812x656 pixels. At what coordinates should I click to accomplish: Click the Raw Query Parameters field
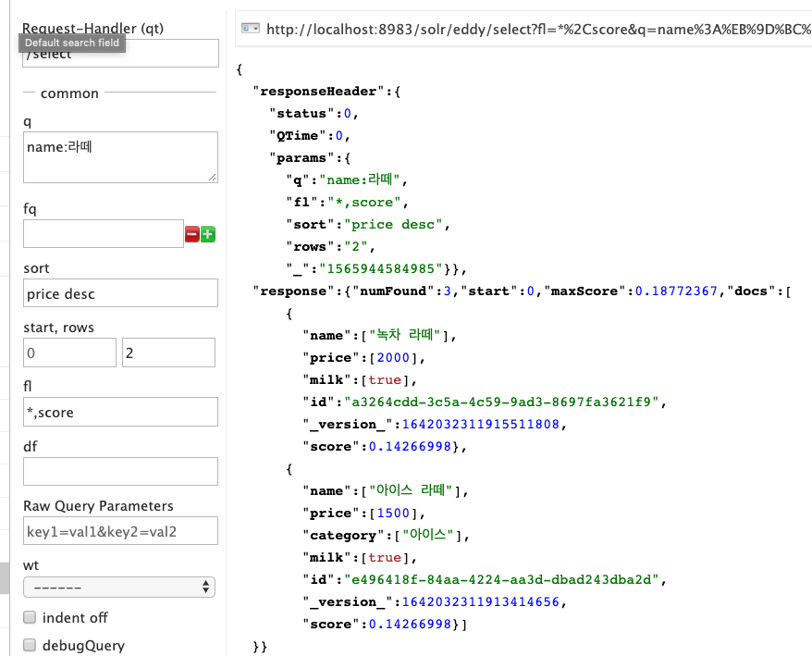[x=120, y=530]
